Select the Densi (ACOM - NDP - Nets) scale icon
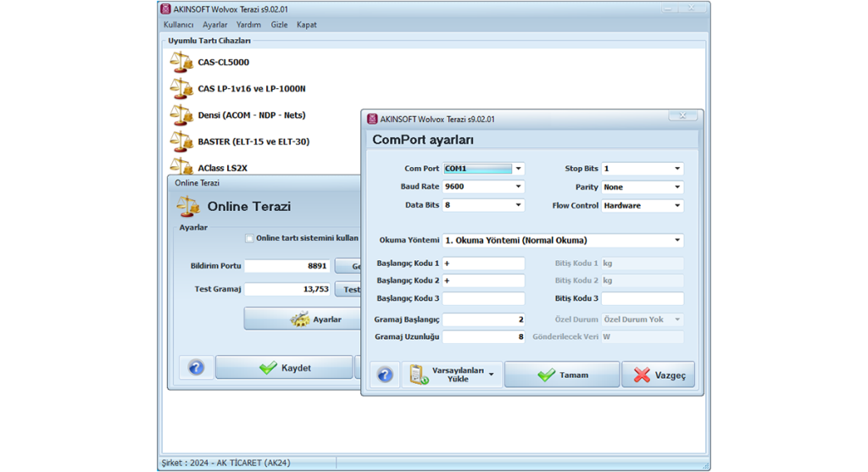 [181, 114]
